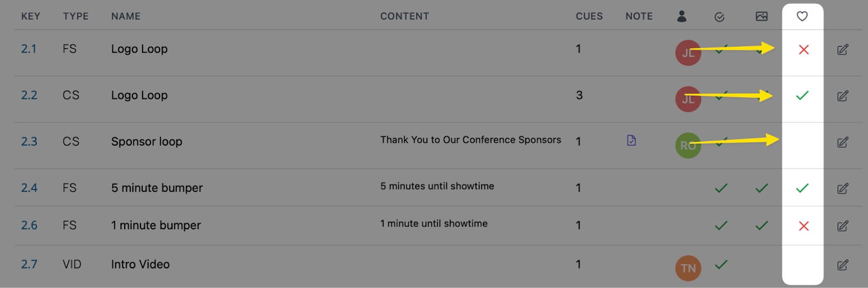
Task: Click the image column header icon
Action: (762, 16)
